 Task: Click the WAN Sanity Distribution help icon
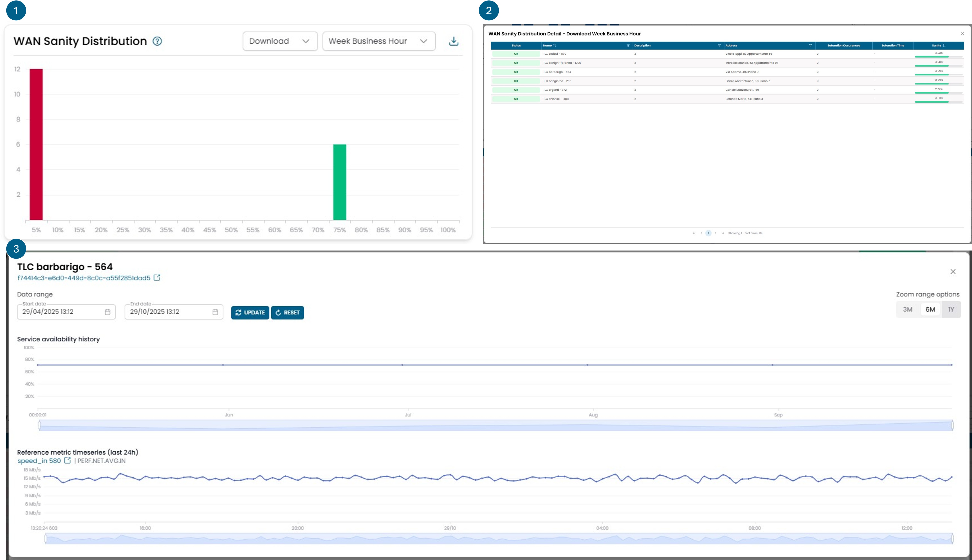[157, 41]
